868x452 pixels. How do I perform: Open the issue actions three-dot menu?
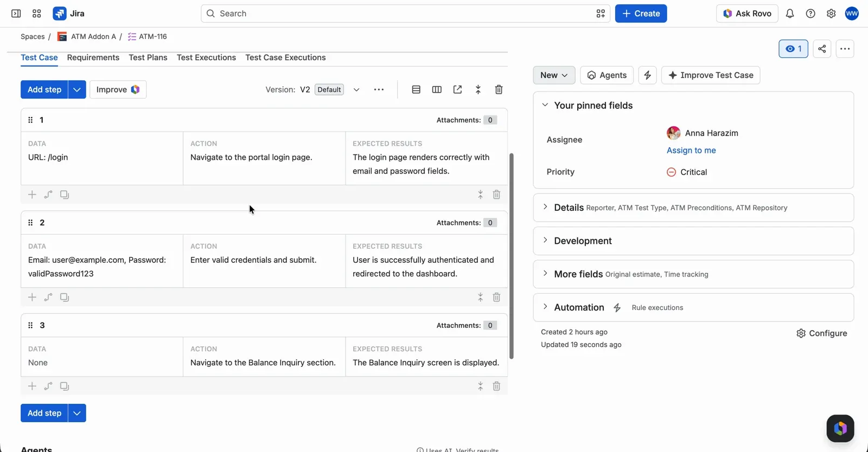(x=845, y=49)
